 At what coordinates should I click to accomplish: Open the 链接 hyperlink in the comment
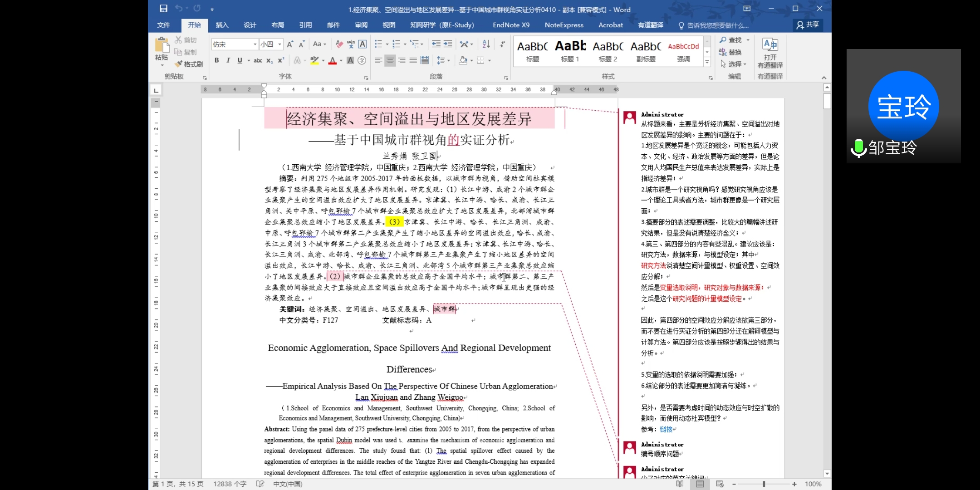[x=666, y=430]
